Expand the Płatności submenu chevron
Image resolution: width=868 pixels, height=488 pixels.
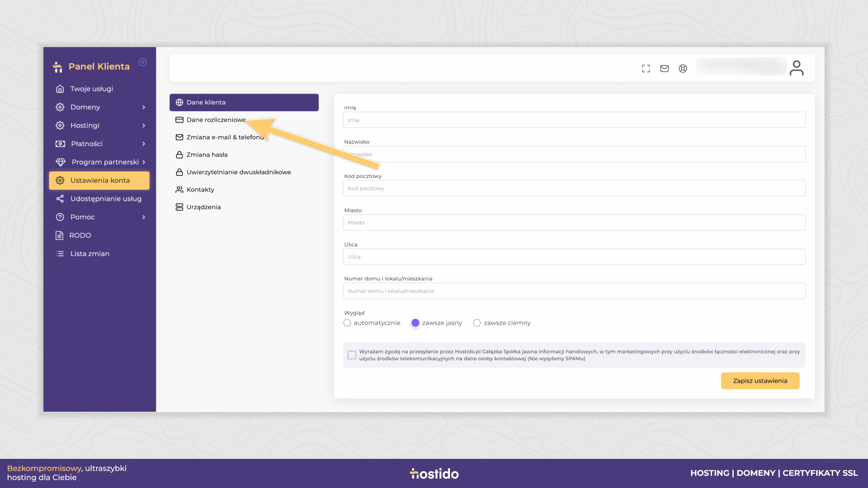coord(144,144)
